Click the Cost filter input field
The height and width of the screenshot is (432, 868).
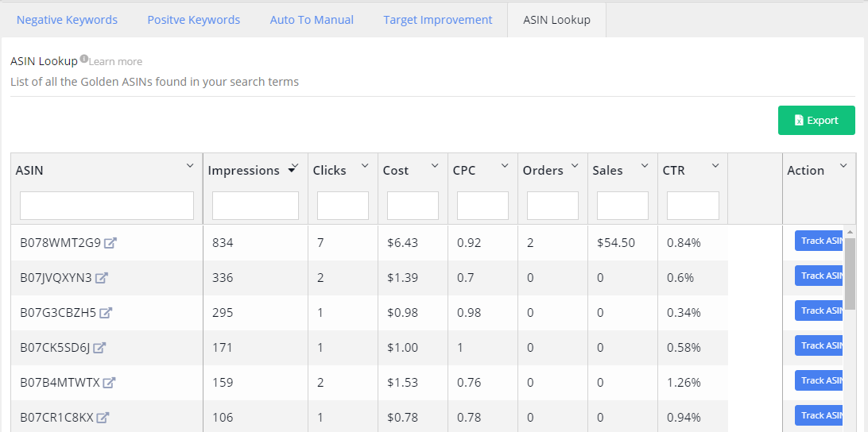[x=413, y=206]
